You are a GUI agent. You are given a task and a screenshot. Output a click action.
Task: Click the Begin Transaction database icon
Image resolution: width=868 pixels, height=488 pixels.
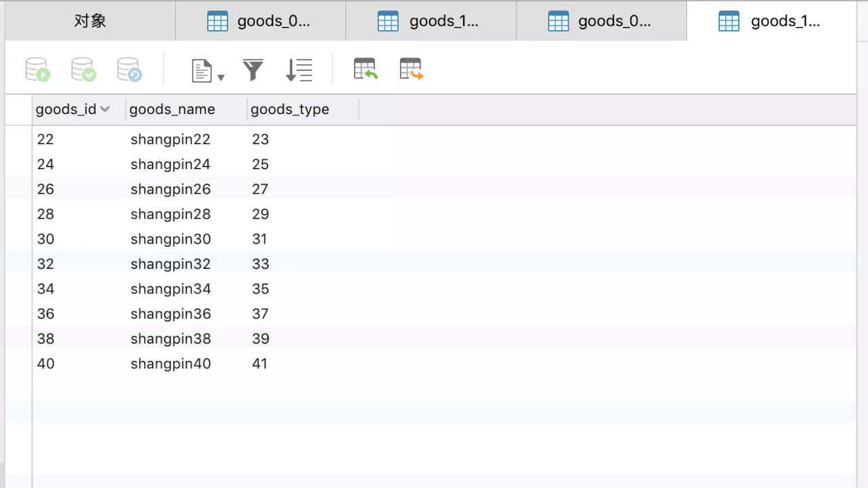click(38, 70)
